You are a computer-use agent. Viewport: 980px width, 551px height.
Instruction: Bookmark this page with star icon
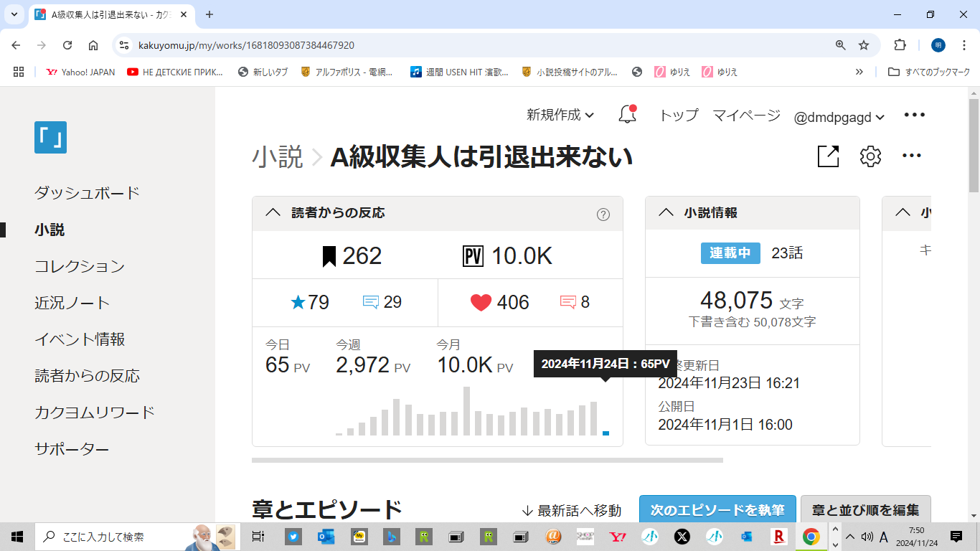(x=864, y=45)
